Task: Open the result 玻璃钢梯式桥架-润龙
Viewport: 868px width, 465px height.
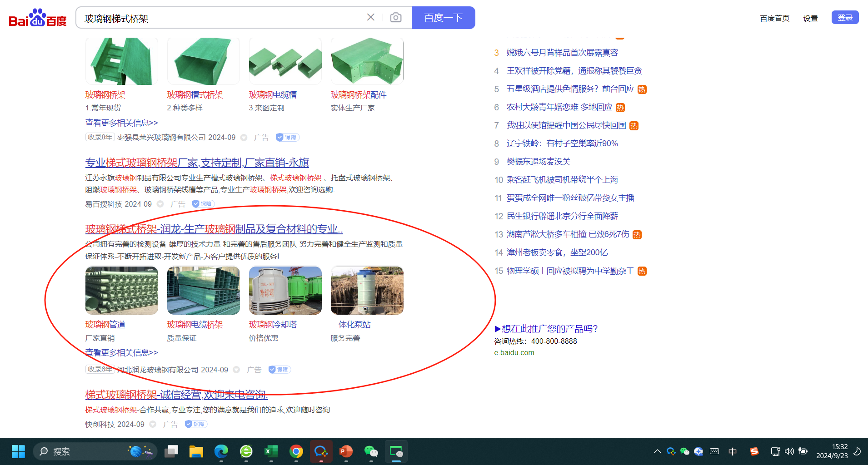Action: tap(214, 229)
